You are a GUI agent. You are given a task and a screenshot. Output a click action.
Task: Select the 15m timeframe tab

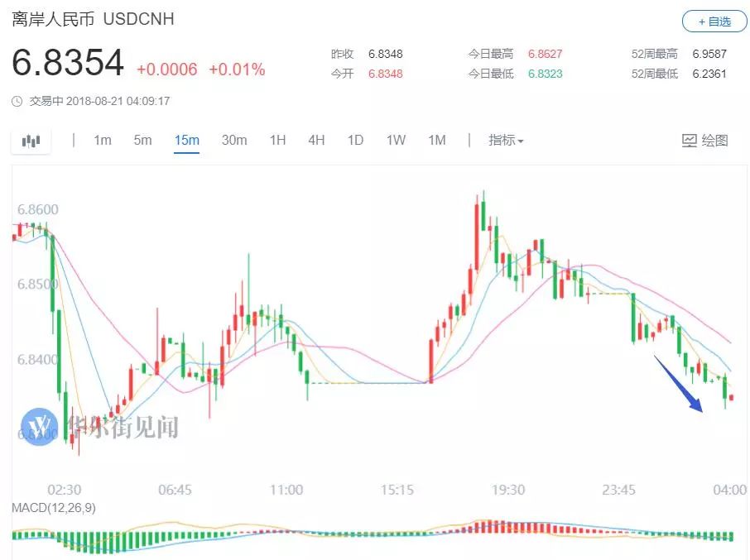point(186,140)
